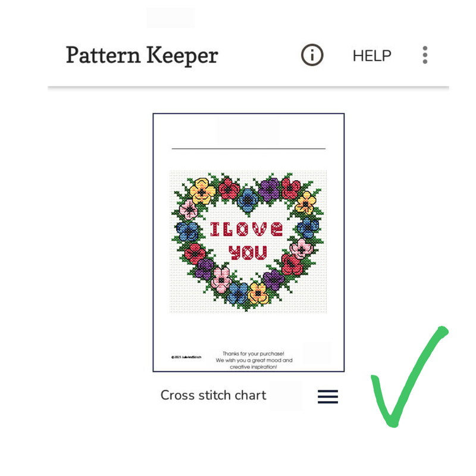Select the Cross stitch chart label
The width and height of the screenshot is (476, 476).
(x=213, y=395)
